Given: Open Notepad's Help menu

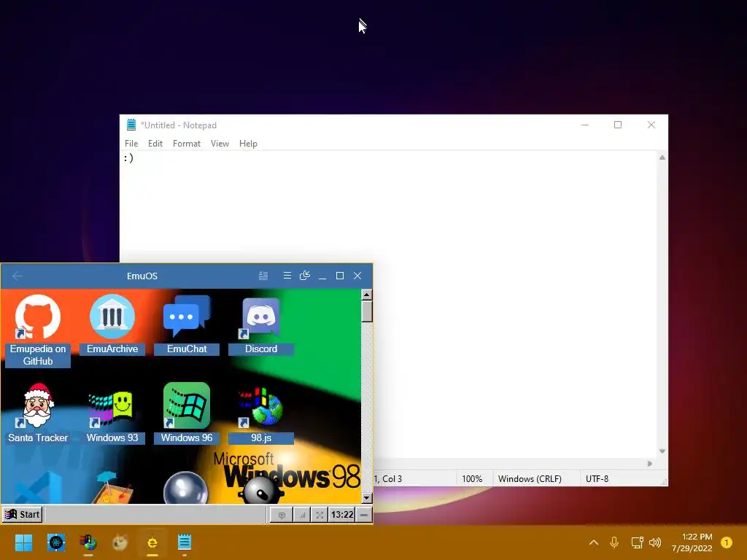Looking at the screenshot, I should (248, 144).
